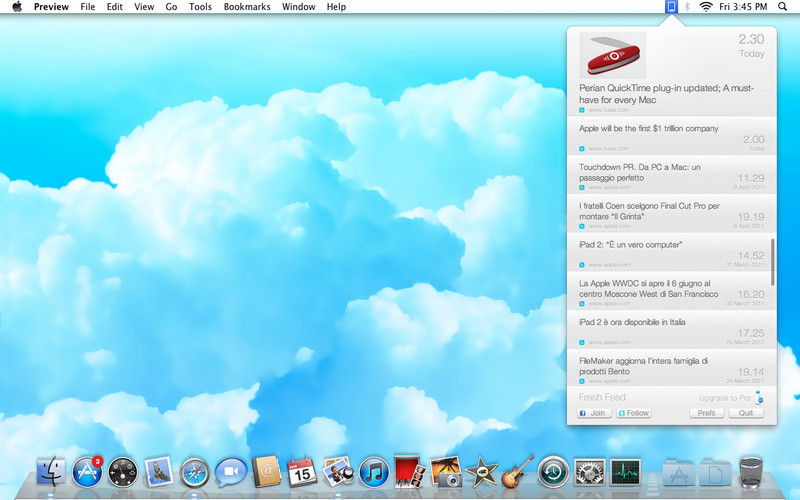Screen dimensions: 800x500
Task: Open Spotlight search magnifier
Action: (x=782, y=7)
